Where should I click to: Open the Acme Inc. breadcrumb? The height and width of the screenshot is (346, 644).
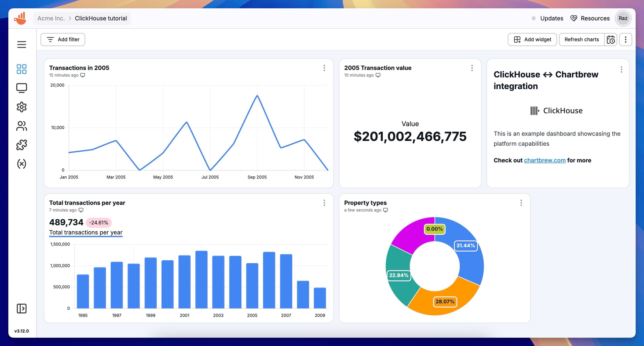(x=51, y=18)
